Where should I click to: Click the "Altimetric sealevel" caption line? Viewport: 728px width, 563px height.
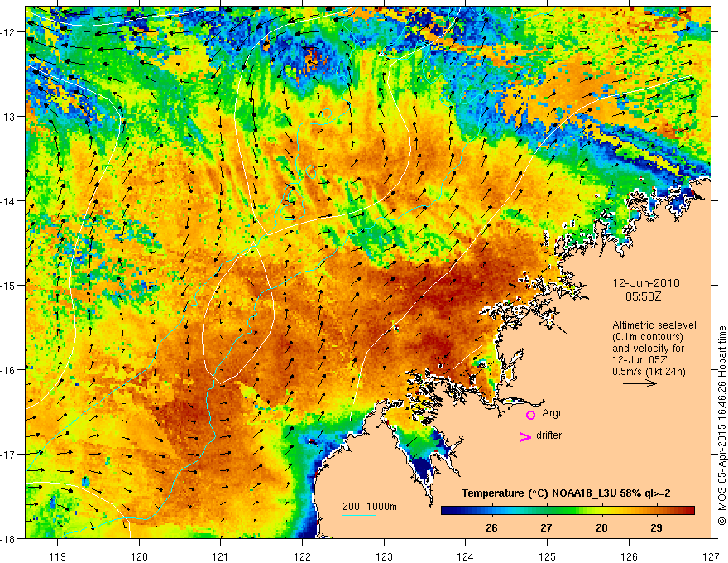click(654, 325)
